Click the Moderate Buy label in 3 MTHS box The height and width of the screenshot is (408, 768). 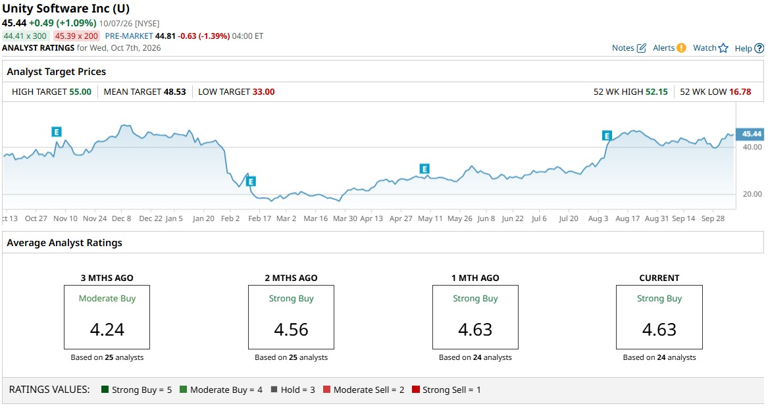pos(107,298)
